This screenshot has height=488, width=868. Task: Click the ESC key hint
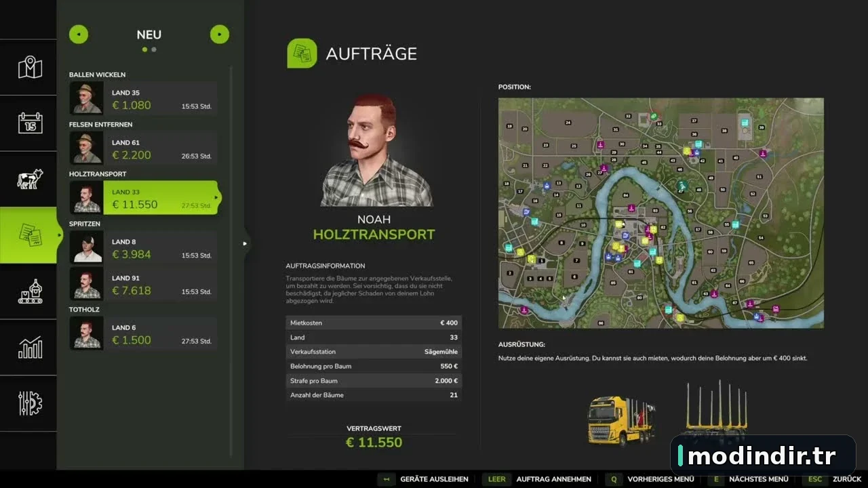point(814,479)
